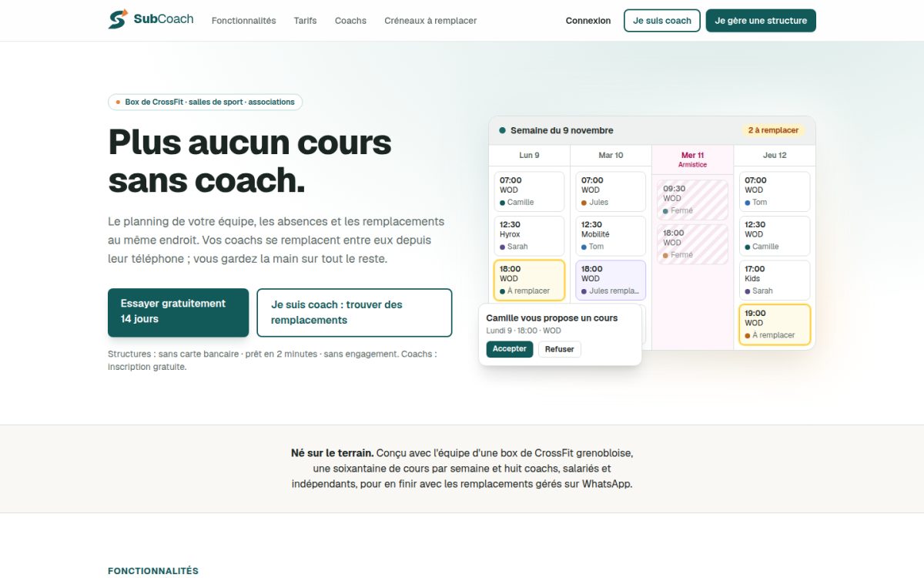Image resolution: width=924 pixels, height=578 pixels.
Task: Open Thursday 07:00 WOD Tom slot
Action: point(775,191)
